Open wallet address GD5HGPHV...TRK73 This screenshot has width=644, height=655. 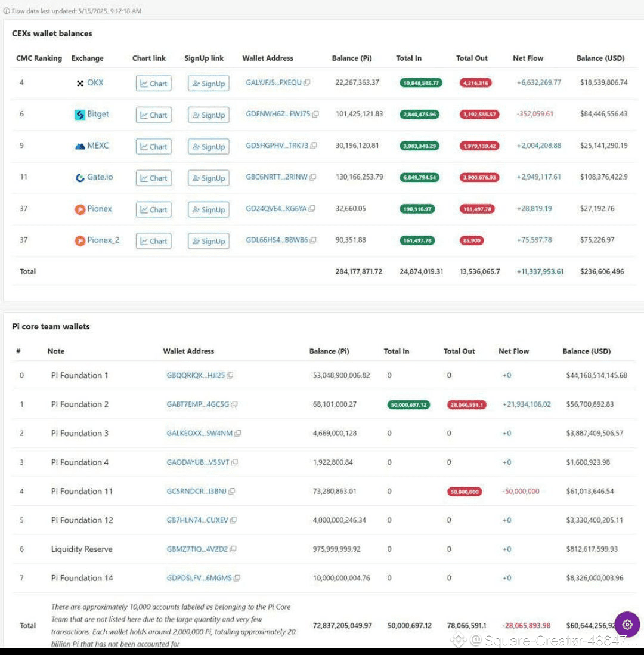277,146
